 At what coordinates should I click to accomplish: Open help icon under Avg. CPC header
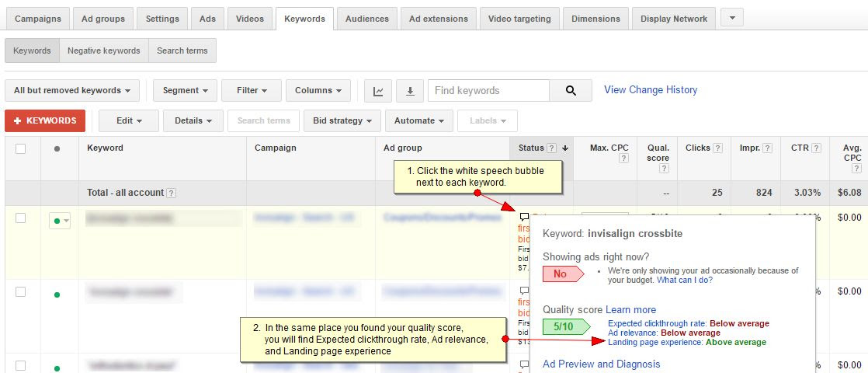(856, 169)
